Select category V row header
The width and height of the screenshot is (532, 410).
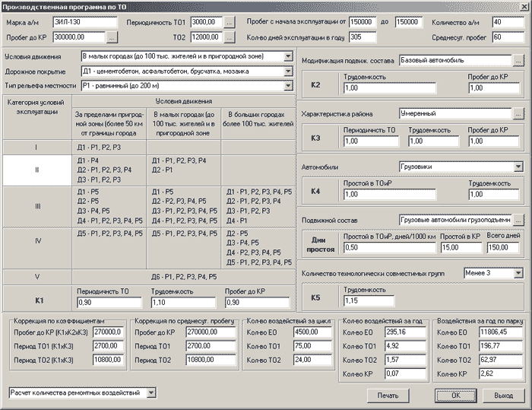point(37,277)
